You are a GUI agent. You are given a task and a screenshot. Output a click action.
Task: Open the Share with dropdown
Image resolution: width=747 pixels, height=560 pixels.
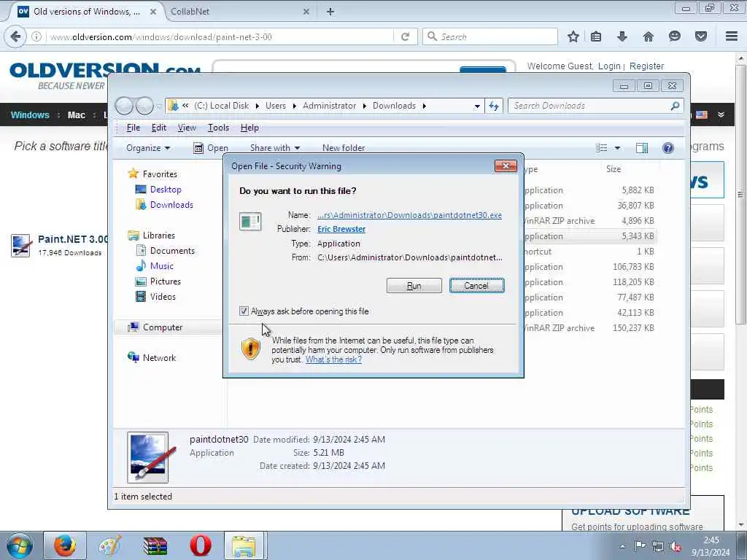[275, 148]
